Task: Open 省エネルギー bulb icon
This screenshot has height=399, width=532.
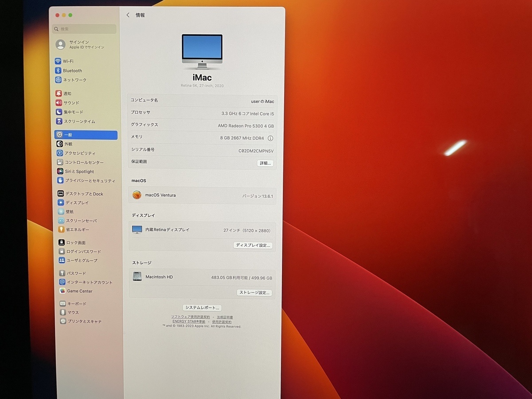Action: point(62,229)
